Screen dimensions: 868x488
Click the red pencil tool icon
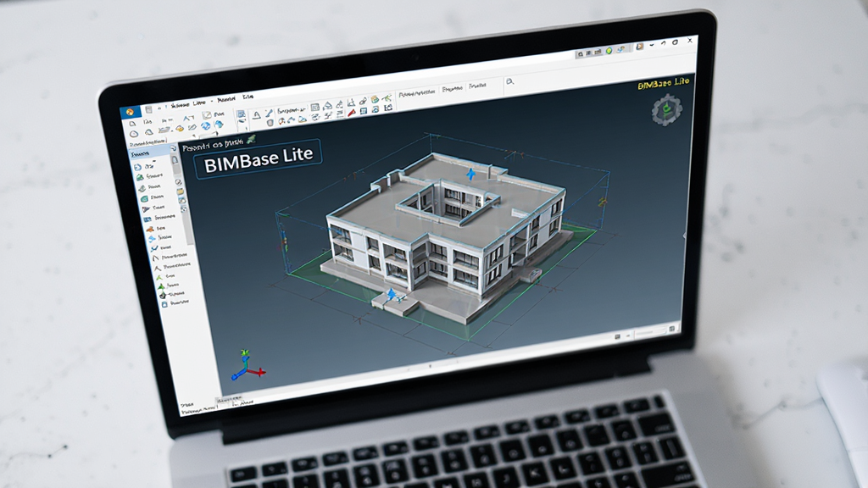pos(352,113)
